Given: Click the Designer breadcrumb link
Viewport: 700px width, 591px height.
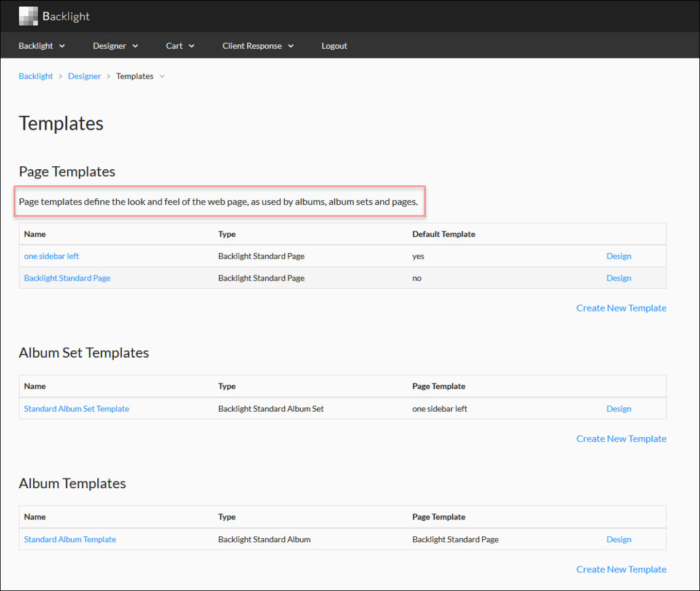Looking at the screenshot, I should click(84, 76).
